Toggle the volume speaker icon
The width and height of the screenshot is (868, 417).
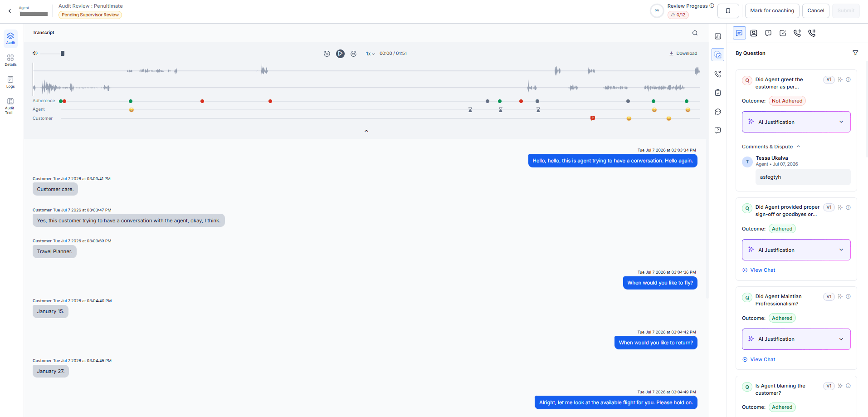click(35, 53)
